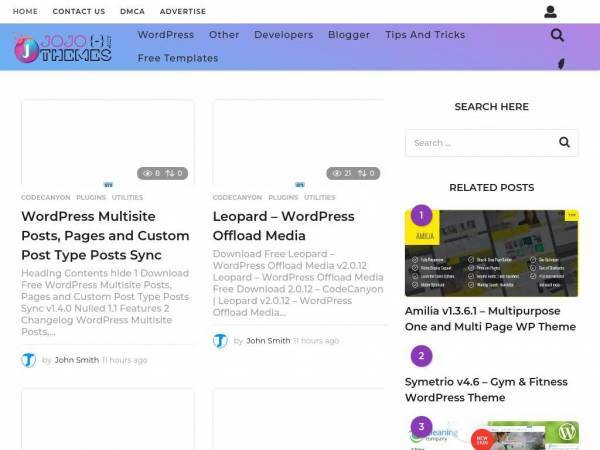600x450 pixels.
Task: Submit search with sidebar magnifier icon
Action: [x=564, y=142]
